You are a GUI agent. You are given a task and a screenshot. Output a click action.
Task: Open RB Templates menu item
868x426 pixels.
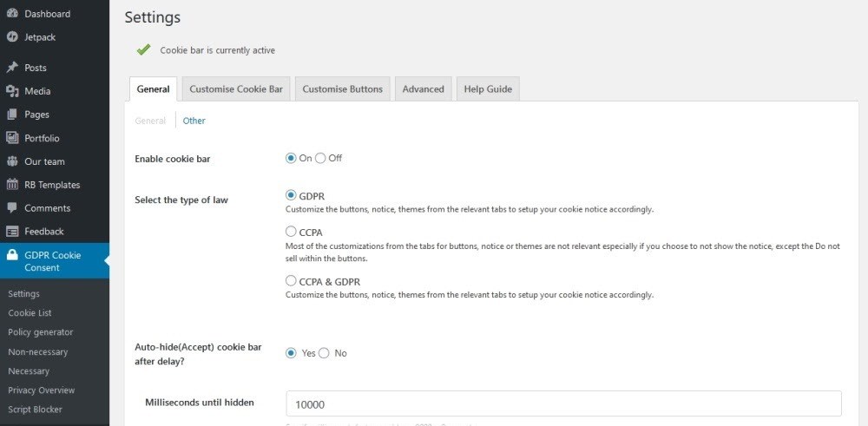[54, 185]
